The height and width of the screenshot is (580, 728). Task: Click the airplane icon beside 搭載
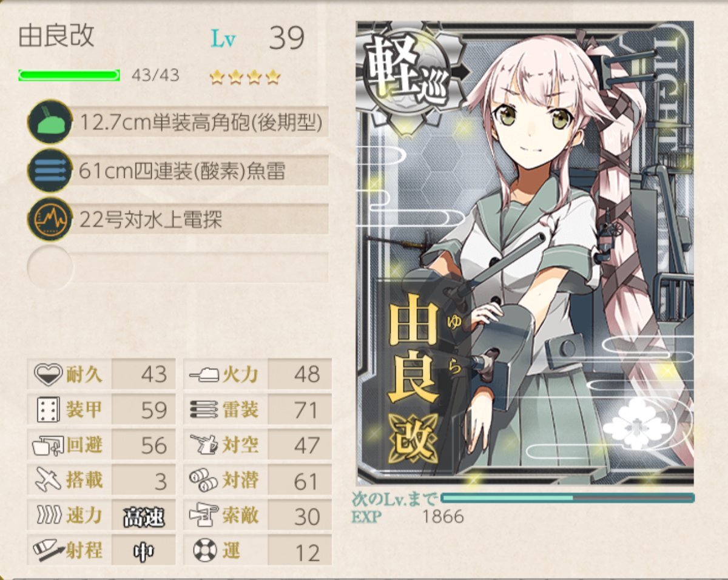pyautogui.click(x=48, y=481)
